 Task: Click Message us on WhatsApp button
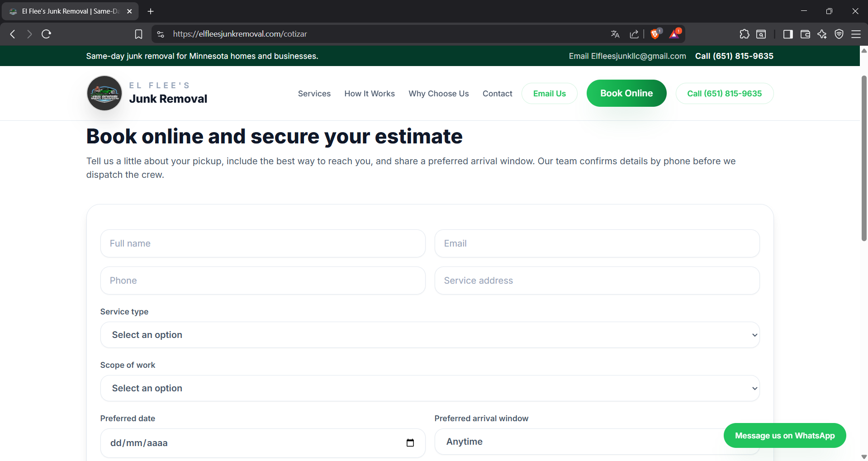[785, 436]
